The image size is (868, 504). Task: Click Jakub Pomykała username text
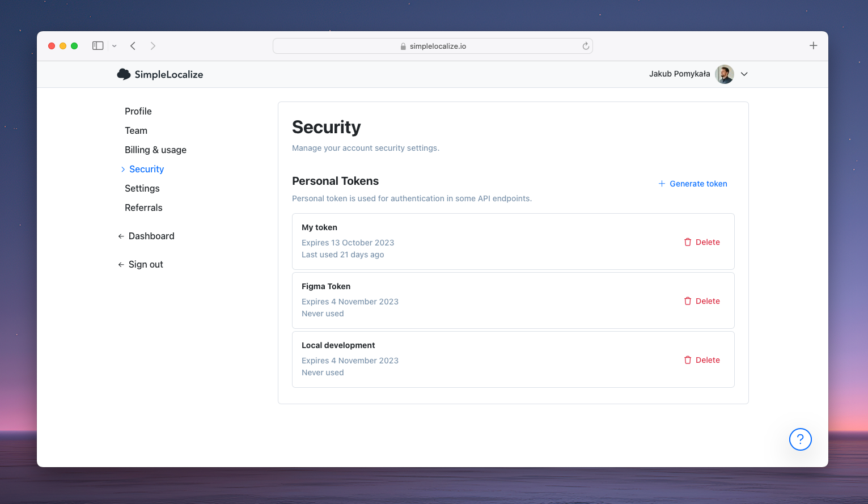pos(679,74)
